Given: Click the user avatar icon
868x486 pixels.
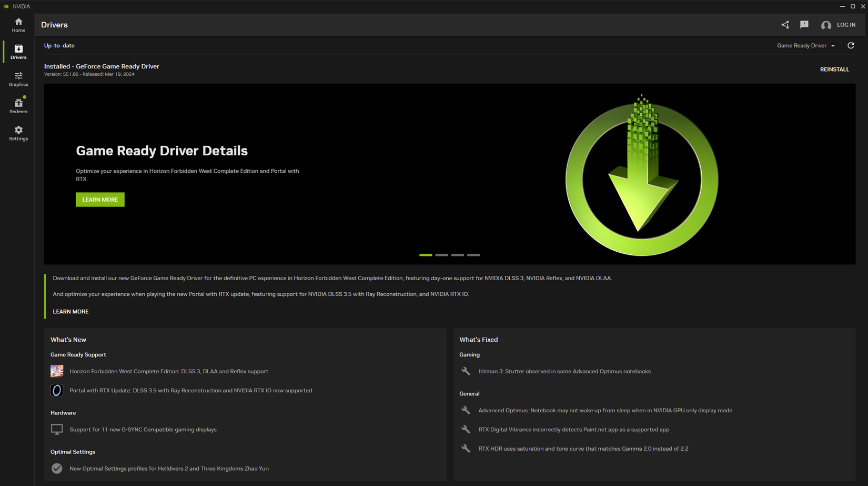Looking at the screenshot, I should [x=826, y=25].
